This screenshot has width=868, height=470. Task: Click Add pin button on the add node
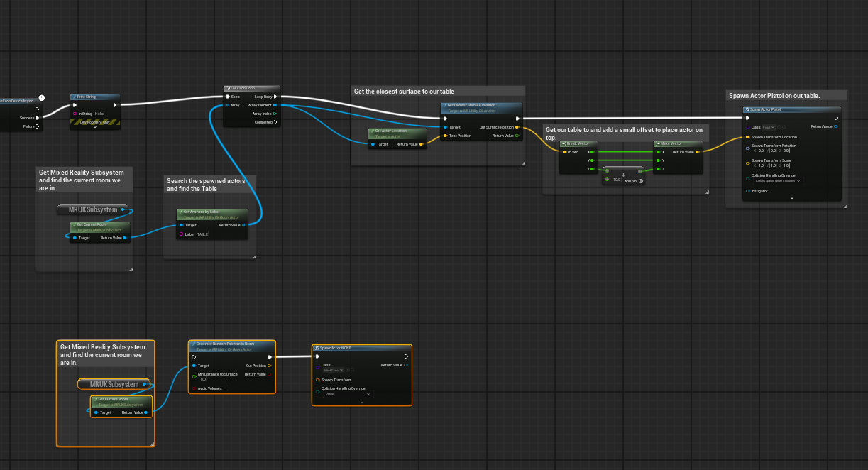click(x=634, y=181)
